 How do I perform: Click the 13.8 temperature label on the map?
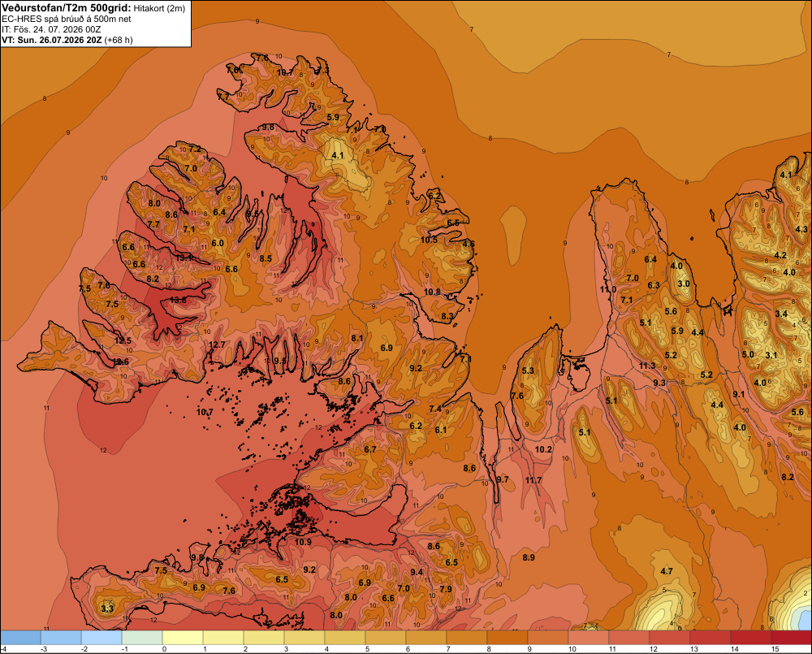178,300
